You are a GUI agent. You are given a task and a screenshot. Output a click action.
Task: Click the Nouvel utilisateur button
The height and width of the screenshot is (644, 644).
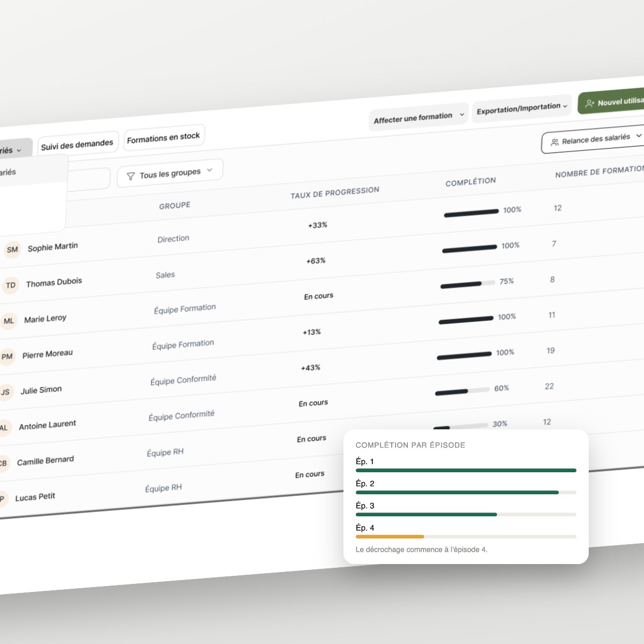[x=611, y=101]
